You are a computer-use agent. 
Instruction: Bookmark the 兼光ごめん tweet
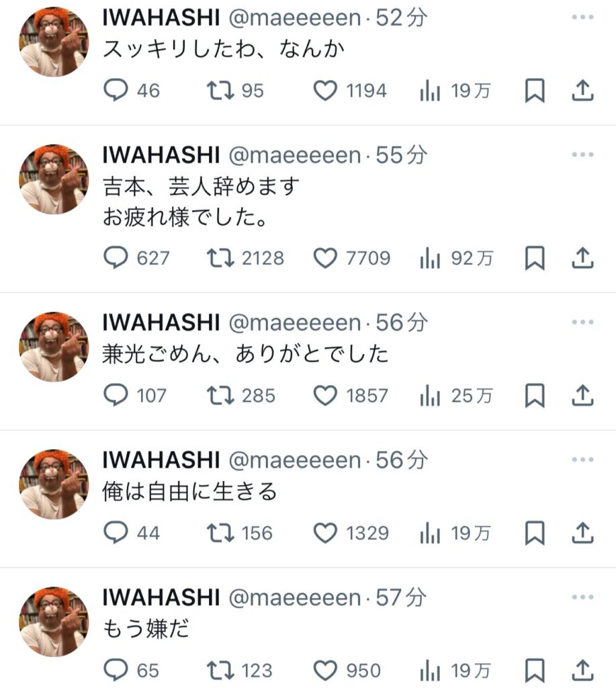[535, 396]
